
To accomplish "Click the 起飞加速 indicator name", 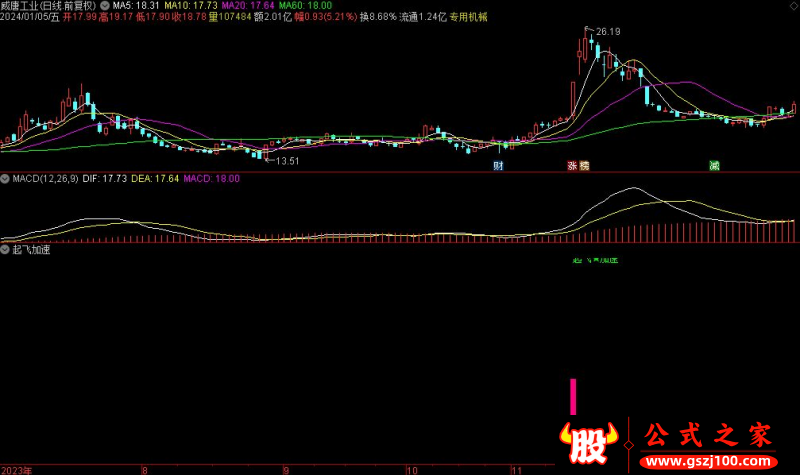I will coord(31,249).
